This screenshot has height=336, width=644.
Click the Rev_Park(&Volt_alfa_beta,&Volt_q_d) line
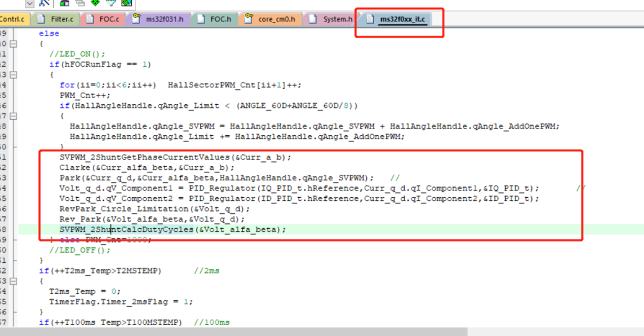(x=152, y=219)
